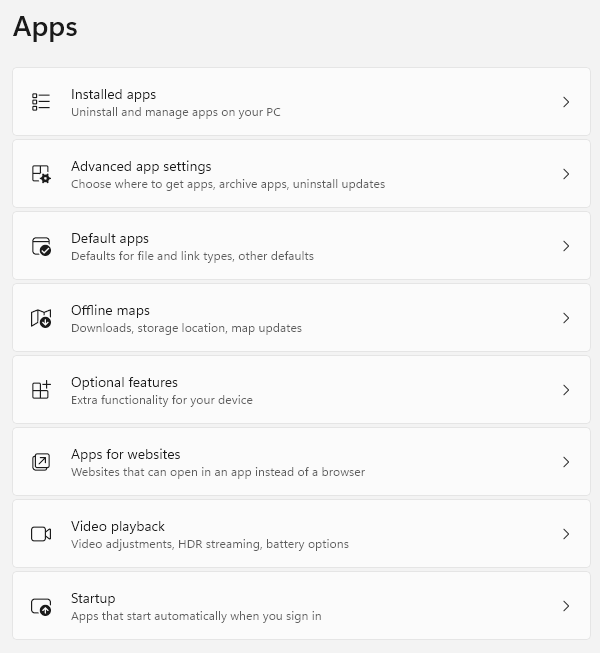The image size is (600, 653).
Task: Click the Video playback camera icon
Action: point(41,534)
